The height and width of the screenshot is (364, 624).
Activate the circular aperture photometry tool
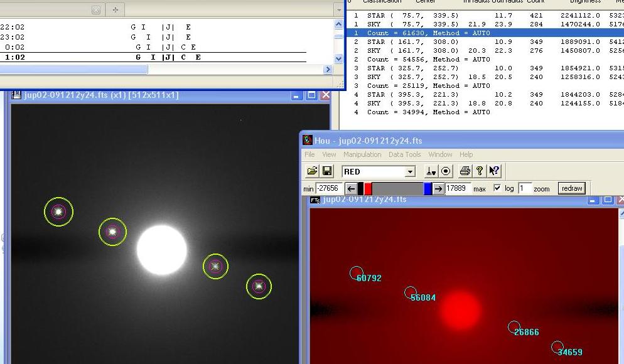(x=446, y=171)
